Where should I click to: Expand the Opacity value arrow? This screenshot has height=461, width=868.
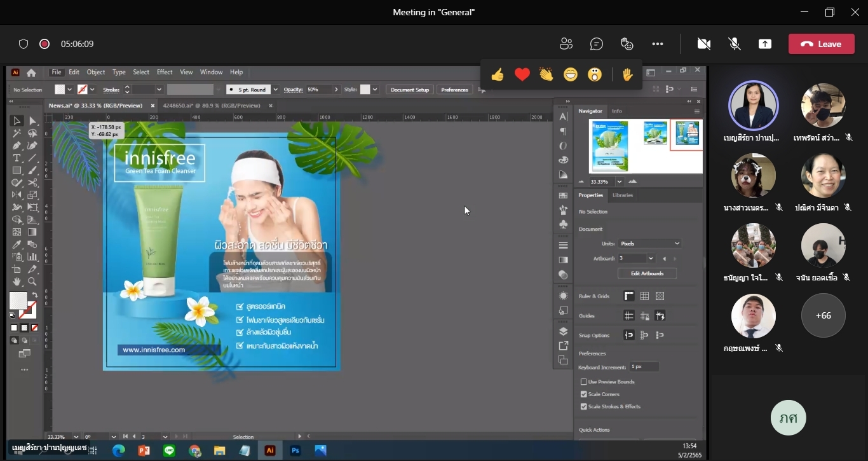(x=337, y=90)
